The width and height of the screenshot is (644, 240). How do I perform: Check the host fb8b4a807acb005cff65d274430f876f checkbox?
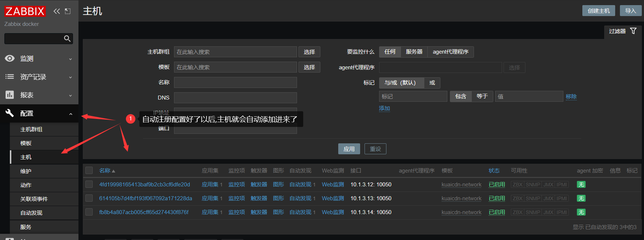pos(89,212)
